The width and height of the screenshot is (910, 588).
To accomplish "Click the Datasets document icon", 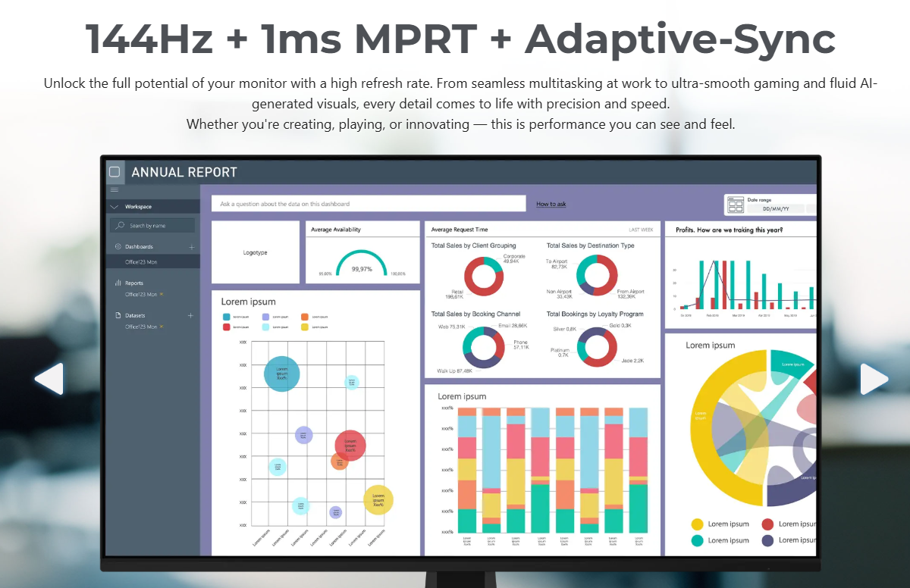I will pos(118,315).
